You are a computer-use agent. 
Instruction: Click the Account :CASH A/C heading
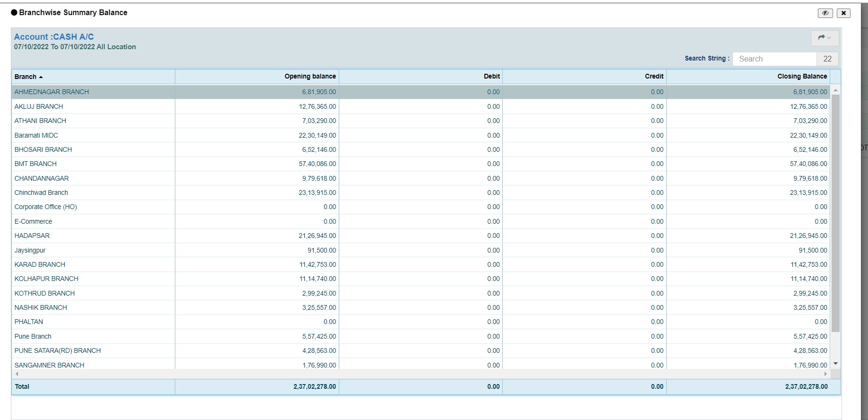pos(54,37)
